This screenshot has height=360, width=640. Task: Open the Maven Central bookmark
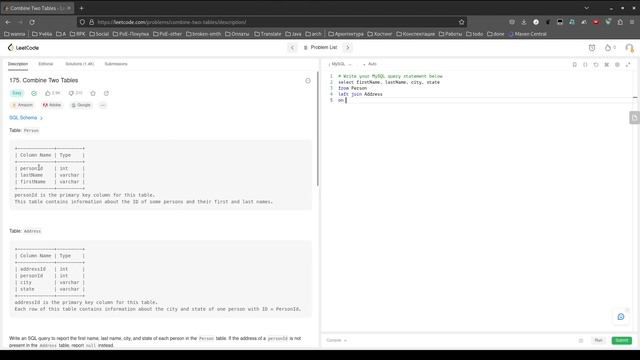pos(527,34)
